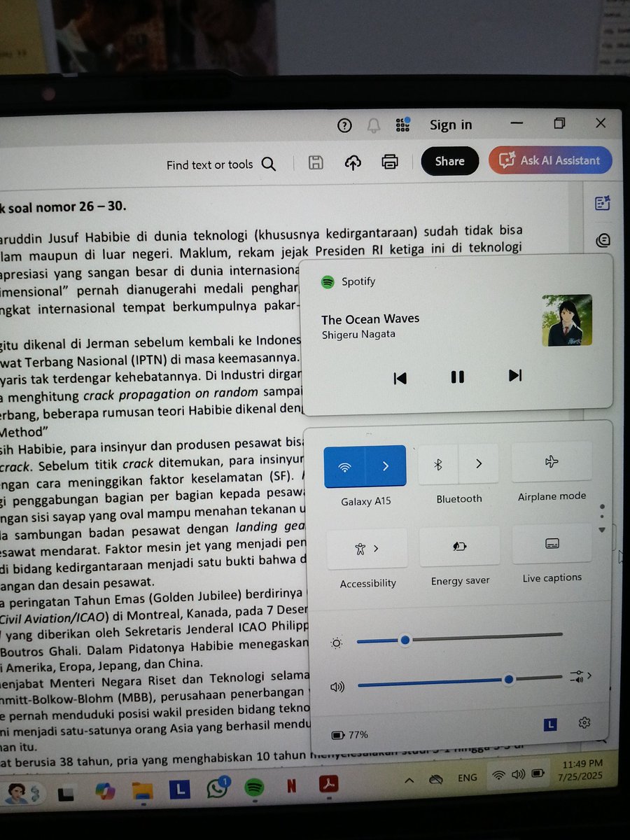Click the battery 77% indicator
This screenshot has height=840, width=630.
[349, 735]
